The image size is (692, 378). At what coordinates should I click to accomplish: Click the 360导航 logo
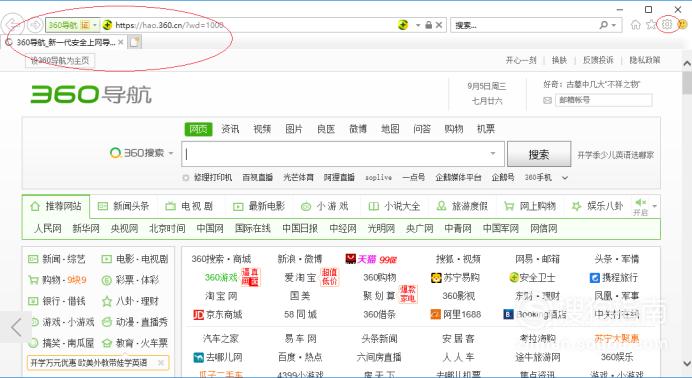[x=91, y=94]
